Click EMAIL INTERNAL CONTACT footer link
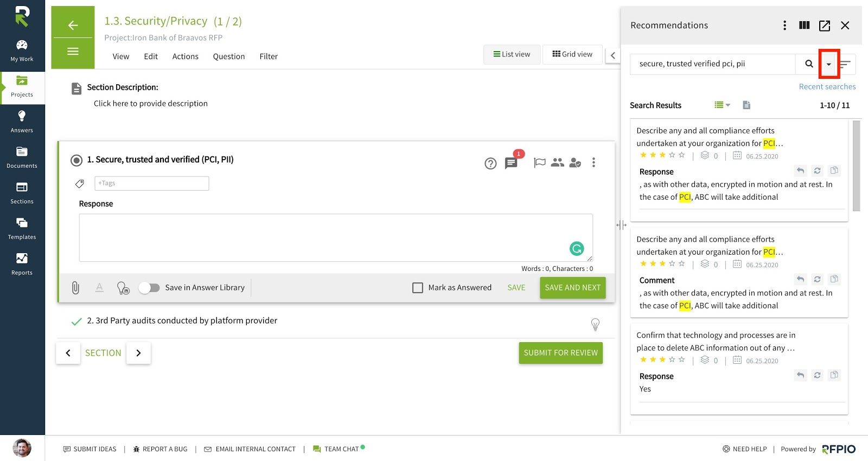 click(x=250, y=449)
